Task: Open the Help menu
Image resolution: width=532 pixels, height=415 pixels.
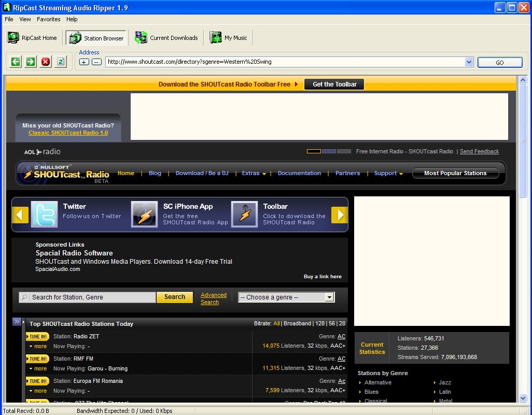Action: click(x=72, y=19)
